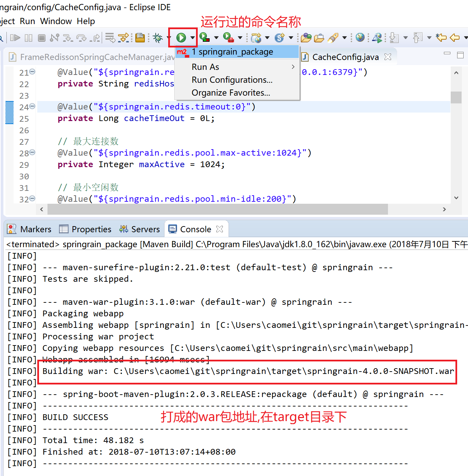Open the dropdown arrow beside Run button
The image size is (468, 476).
click(x=192, y=38)
